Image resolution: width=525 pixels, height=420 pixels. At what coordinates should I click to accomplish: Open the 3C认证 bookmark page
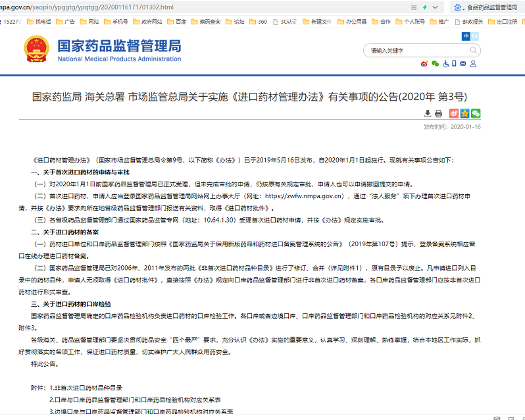pos(285,22)
